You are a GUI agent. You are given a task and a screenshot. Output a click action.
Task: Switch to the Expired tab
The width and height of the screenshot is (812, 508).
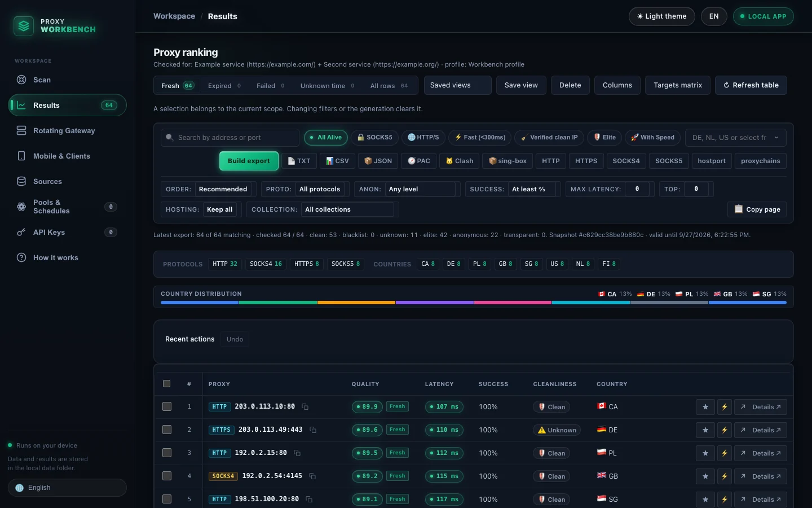(224, 86)
